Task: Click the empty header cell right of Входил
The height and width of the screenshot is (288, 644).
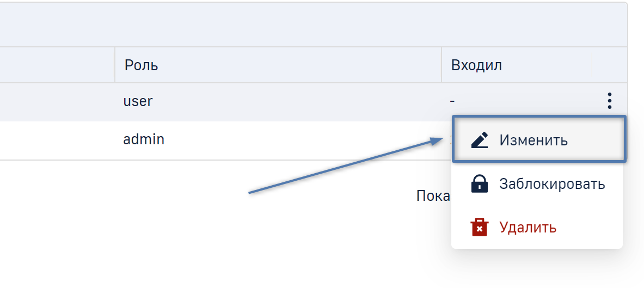Action: [x=609, y=65]
